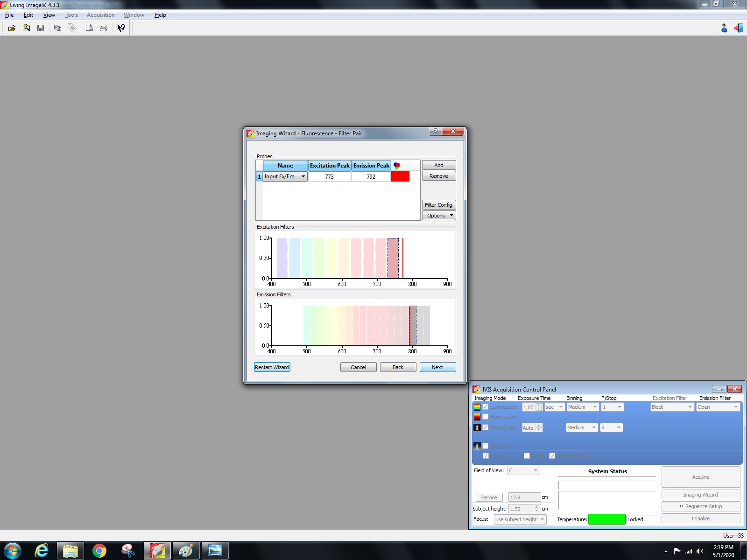Open the Help menu
The image size is (747, 560).
click(160, 15)
